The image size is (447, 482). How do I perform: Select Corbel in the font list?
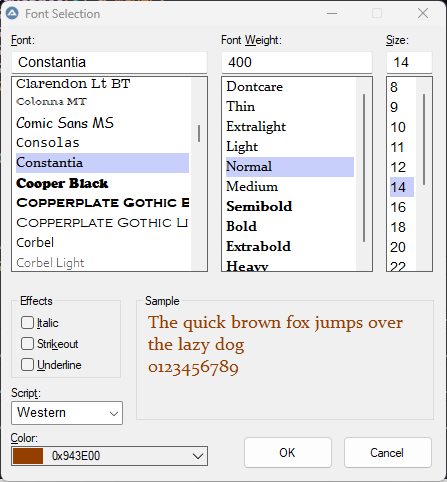pyautogui.click(x=102, y=243)
